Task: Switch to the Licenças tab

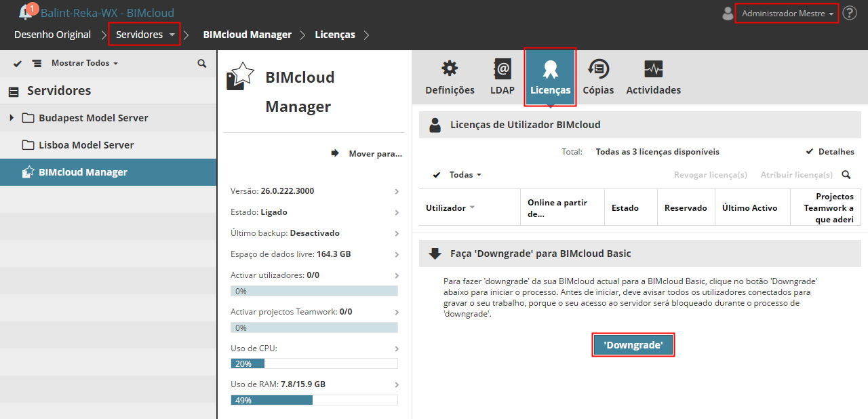Action: (550, 77)
